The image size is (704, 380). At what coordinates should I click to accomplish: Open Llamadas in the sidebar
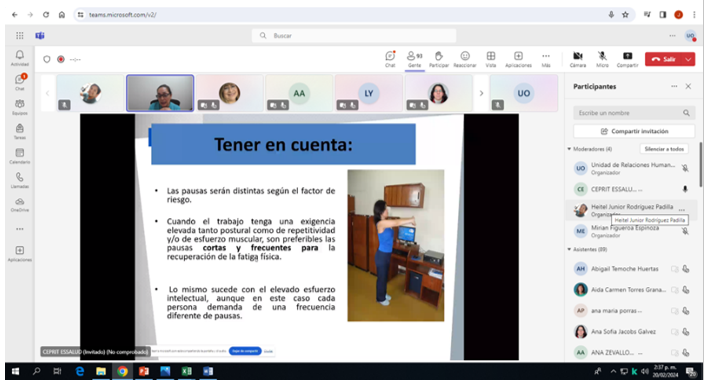coord(20,180)
